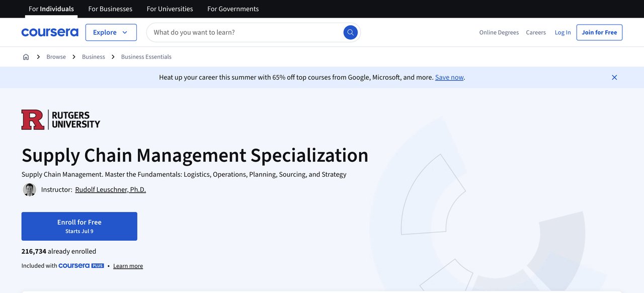Click the Rutgers University logo
This screenshot has height=293, width=644.
[61, 120]
